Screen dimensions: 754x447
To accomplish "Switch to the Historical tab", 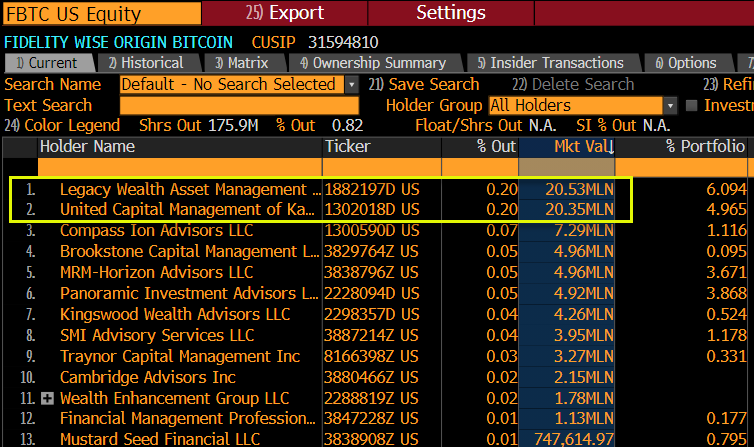I will [x=146, y=63].
